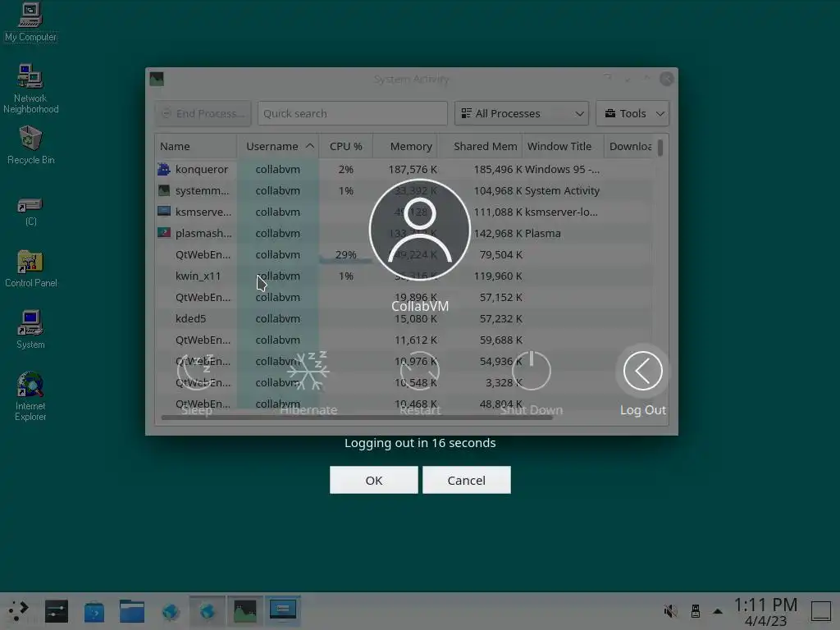Click the muted volume tray icon
840x630 pixels.
pyautogui.click(x=670, y=611)
